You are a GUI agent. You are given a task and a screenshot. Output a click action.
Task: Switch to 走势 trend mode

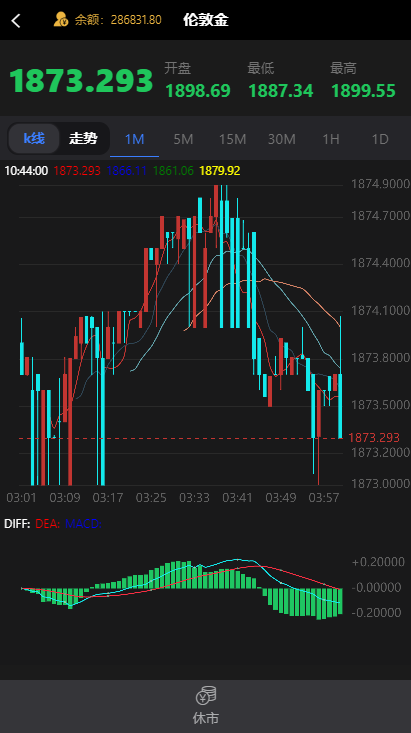(x=83, y=138)
